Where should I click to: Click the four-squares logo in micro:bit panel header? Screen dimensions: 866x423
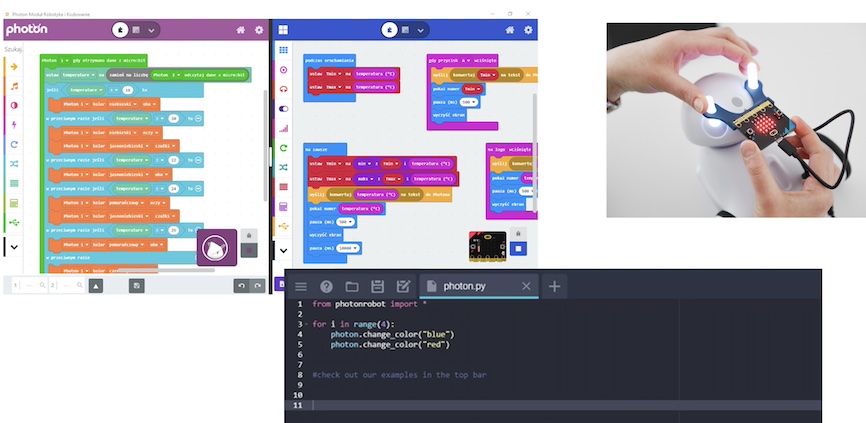pos(283,30)
